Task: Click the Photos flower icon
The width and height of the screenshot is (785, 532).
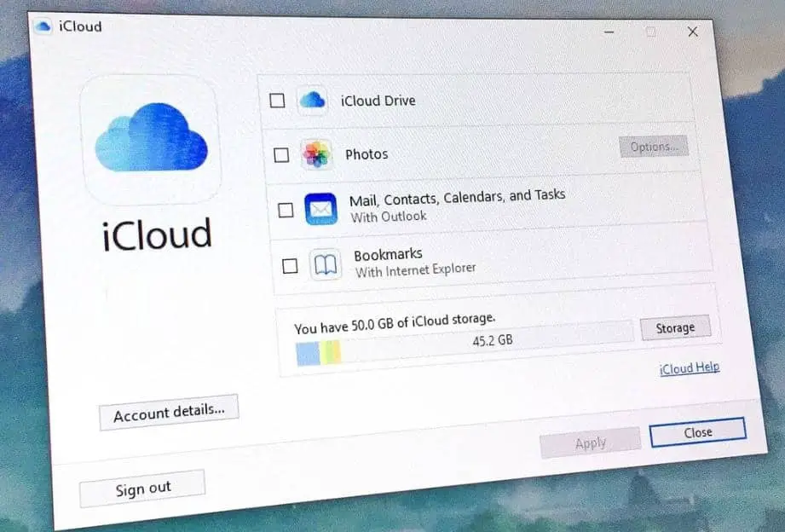Action: pyautogui.click(x=316, y=153)
